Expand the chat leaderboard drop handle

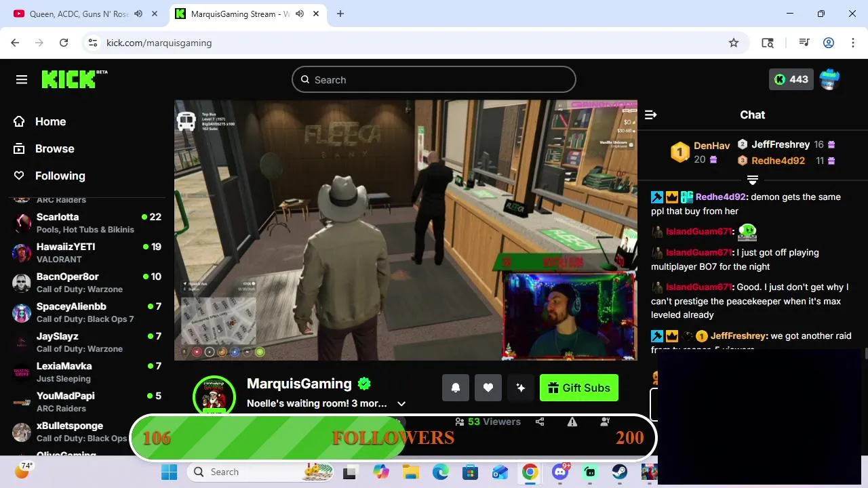(753, 180)
